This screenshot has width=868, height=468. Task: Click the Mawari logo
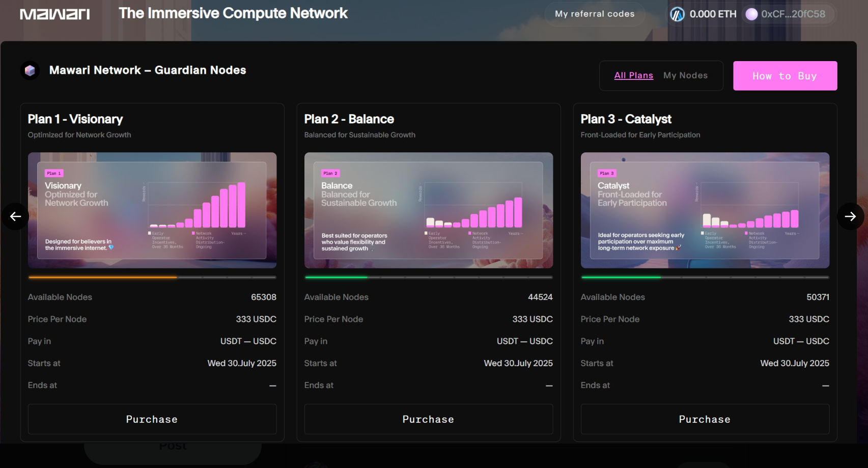55,14
